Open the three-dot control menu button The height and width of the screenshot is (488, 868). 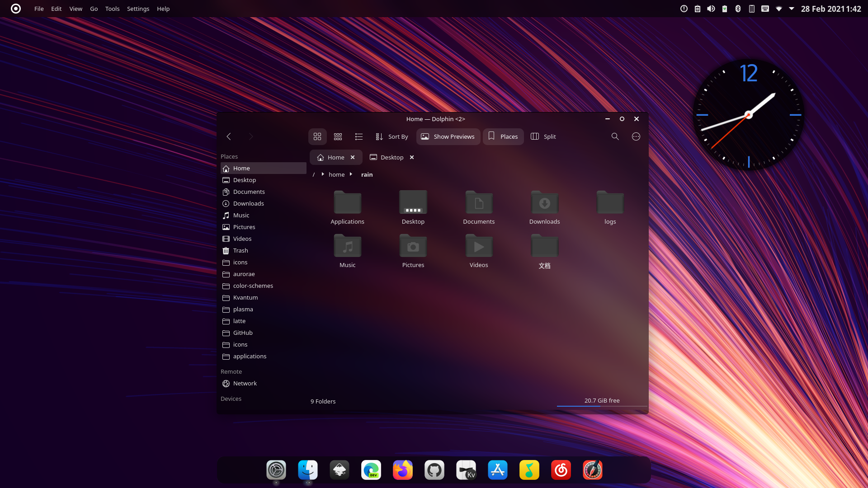coord(636,136)
